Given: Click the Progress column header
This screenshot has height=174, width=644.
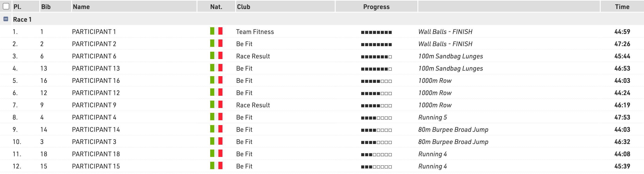Looking at the screenshot, I should pyautogui.click(x=376, y=7).
